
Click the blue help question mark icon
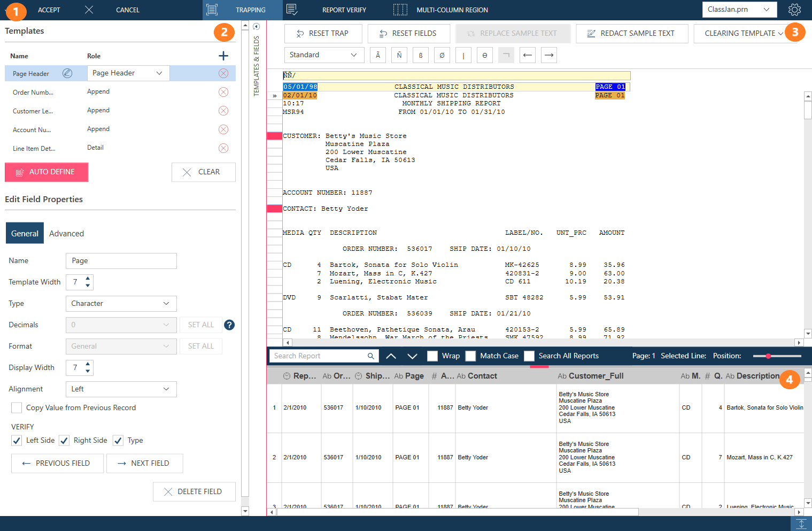pos(229,325)
